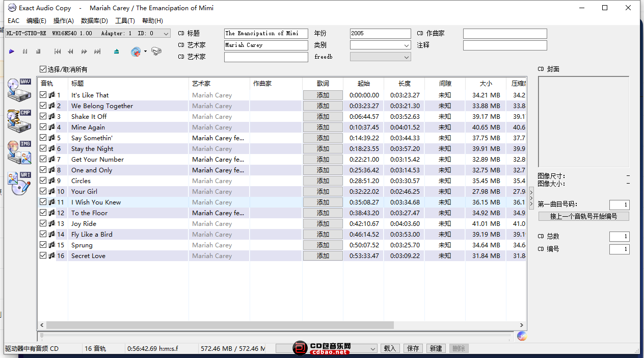This screenshot has height=358, width=644.
Task: Click the CD 标题 title input field
Action: coord(266,34)
